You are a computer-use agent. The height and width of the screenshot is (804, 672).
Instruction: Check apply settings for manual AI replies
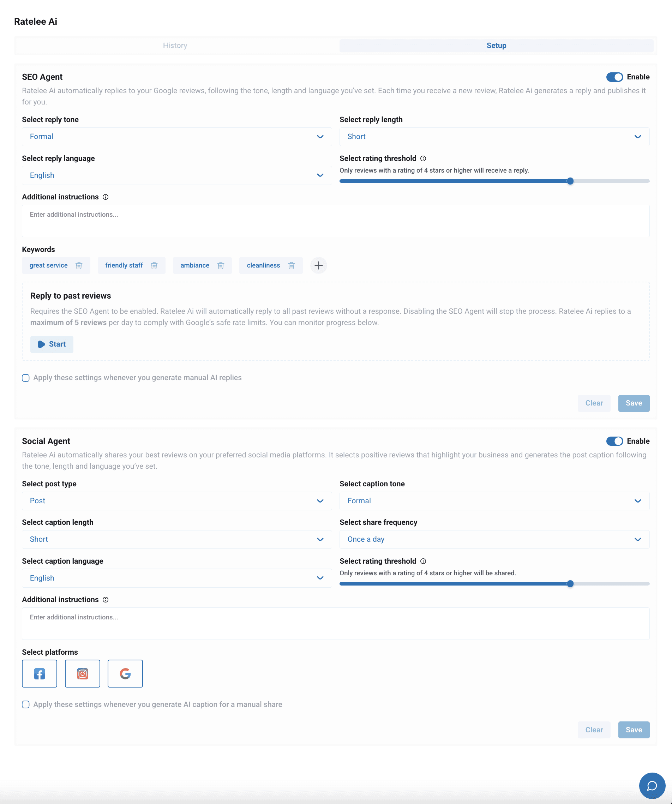tap(26, 378)
